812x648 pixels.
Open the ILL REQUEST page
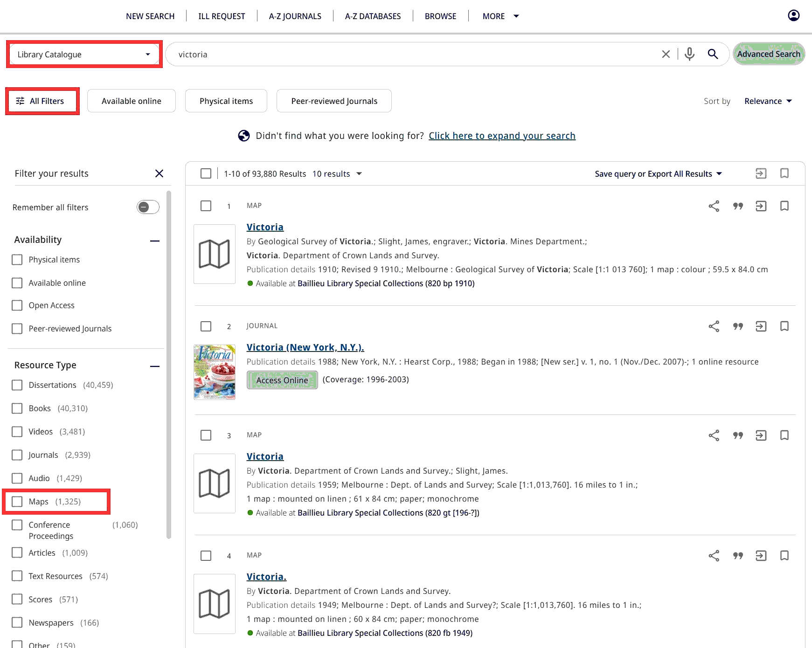coord(222,16)
